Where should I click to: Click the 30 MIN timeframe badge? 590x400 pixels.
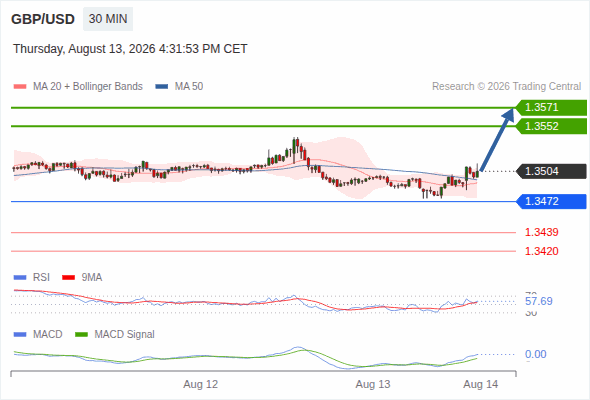click(x=108, y=19)
